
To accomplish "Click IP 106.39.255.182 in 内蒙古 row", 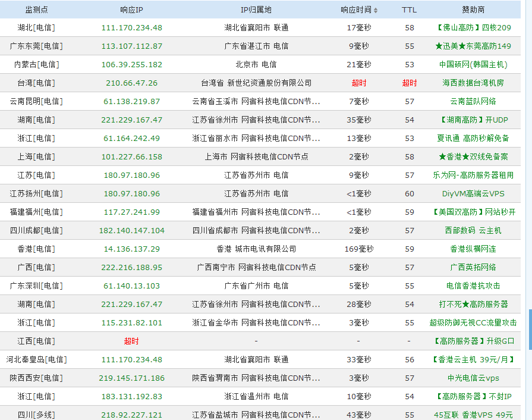I will tap(131, 64).
